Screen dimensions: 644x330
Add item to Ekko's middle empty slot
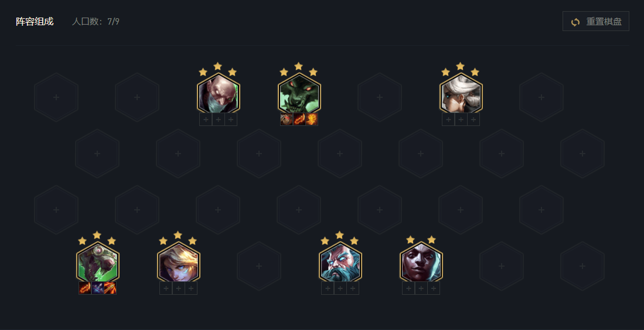coord(421,288)
